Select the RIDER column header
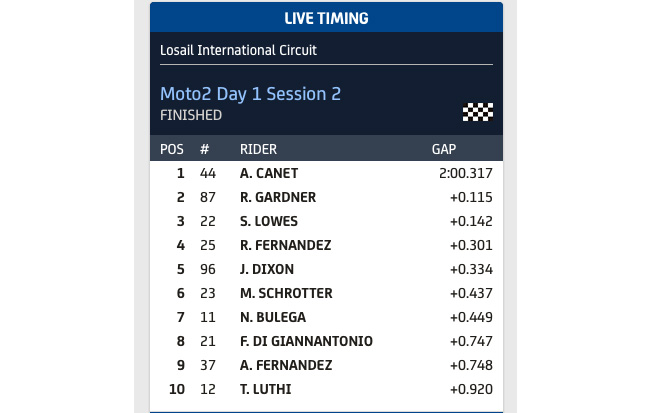652x413 pixels. [x=258, y=149]
